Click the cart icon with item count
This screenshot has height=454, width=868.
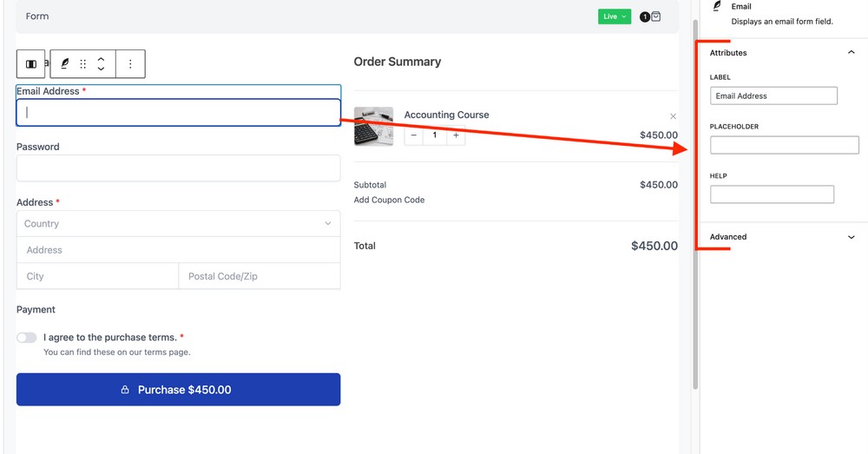pyautogui.click(x=651, y=16)
